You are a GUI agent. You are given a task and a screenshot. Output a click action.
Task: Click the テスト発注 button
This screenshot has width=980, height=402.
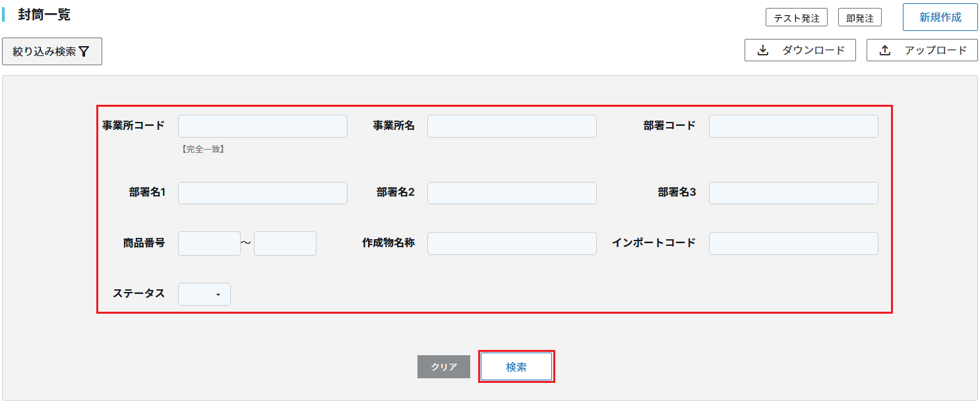tap(796, 18)
